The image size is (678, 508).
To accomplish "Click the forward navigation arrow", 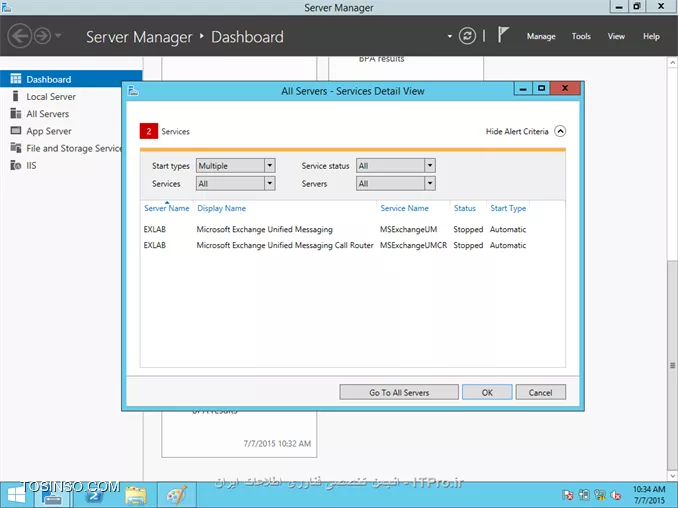I will pos(42,36).
